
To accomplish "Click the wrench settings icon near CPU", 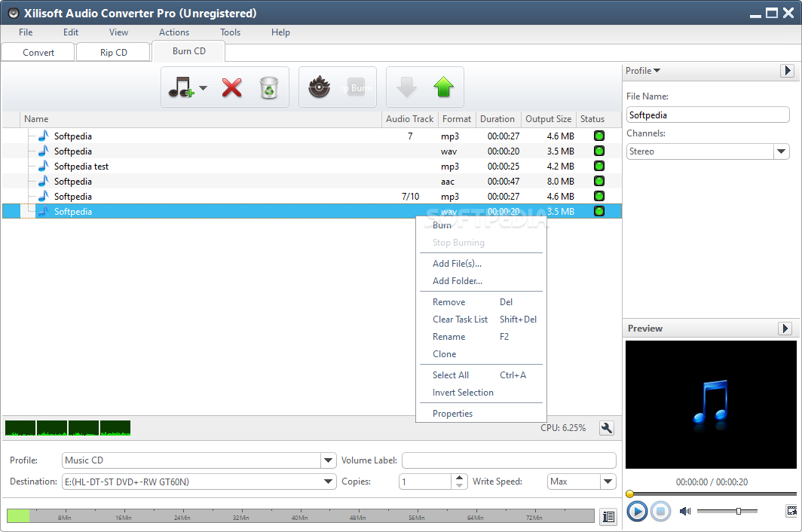I will (607, 428).
